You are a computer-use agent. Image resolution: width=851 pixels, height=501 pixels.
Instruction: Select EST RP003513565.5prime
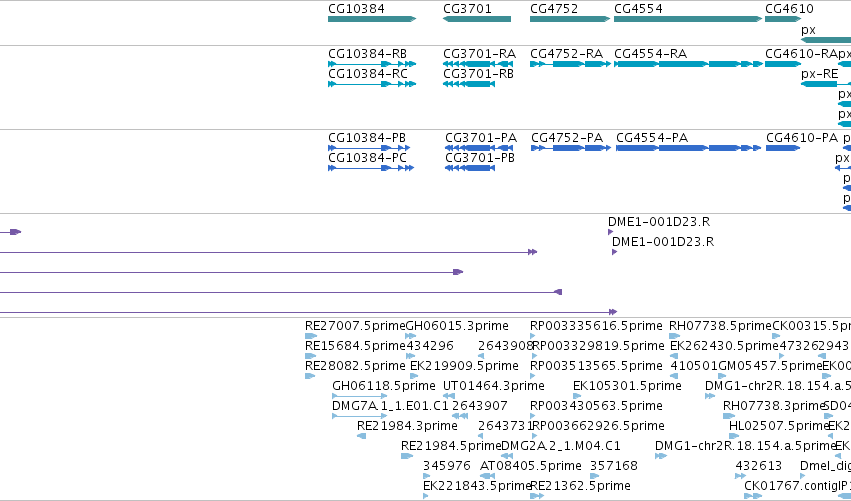click(596, 366)
